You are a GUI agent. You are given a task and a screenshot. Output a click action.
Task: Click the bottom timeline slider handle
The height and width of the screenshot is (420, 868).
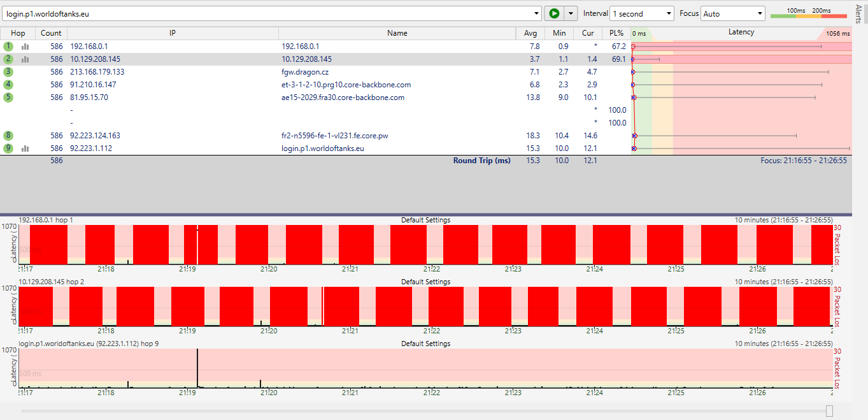point(829,410)
